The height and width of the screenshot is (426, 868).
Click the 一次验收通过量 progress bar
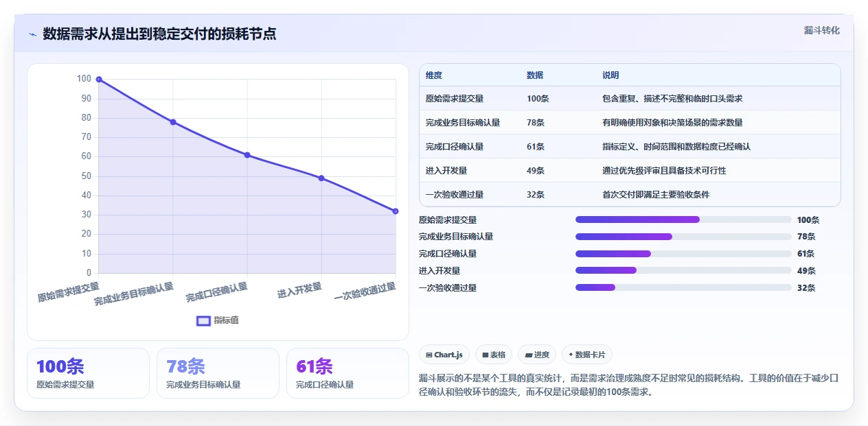coord(683,288)
